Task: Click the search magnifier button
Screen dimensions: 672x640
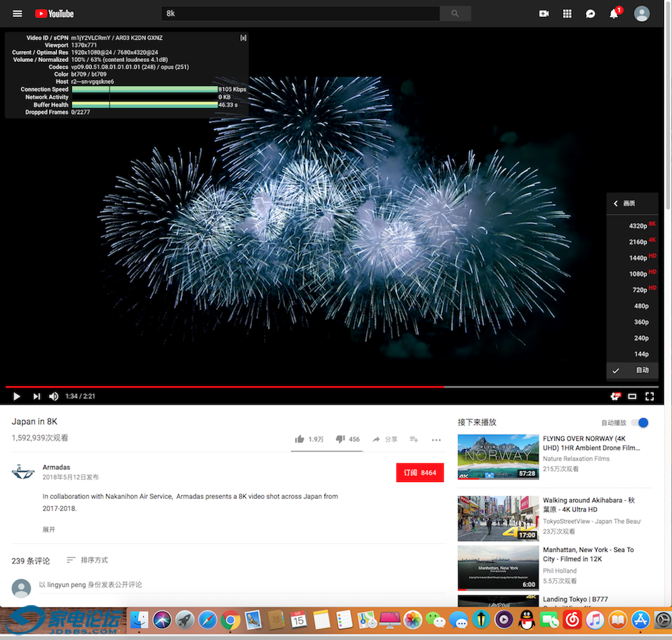Action: tap(455, 13)
